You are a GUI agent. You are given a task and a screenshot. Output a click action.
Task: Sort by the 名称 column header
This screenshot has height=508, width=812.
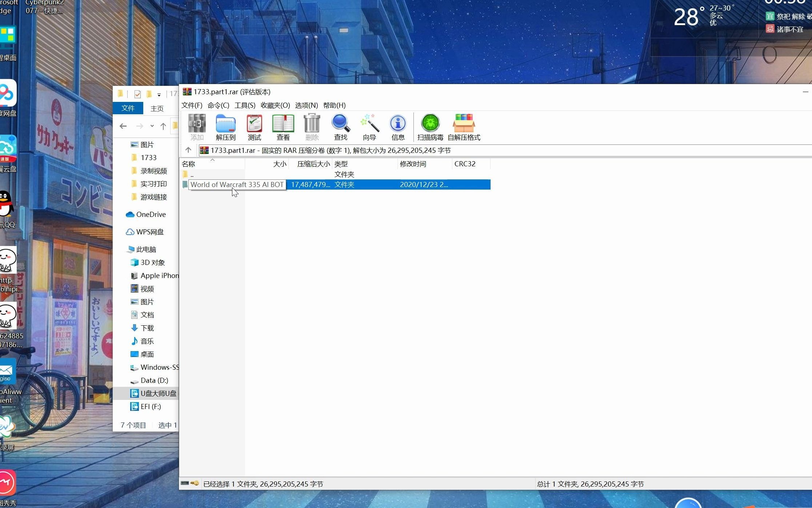(x=212, y=164)
